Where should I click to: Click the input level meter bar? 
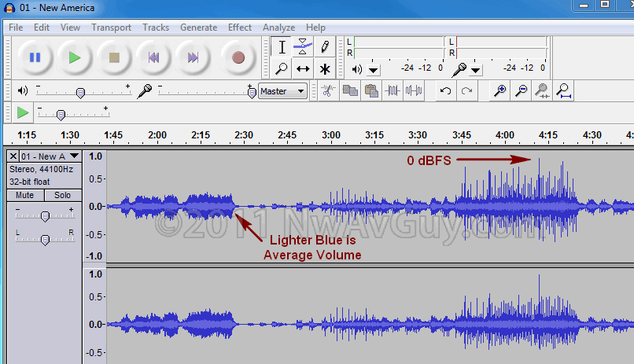[x=501, y=47]
